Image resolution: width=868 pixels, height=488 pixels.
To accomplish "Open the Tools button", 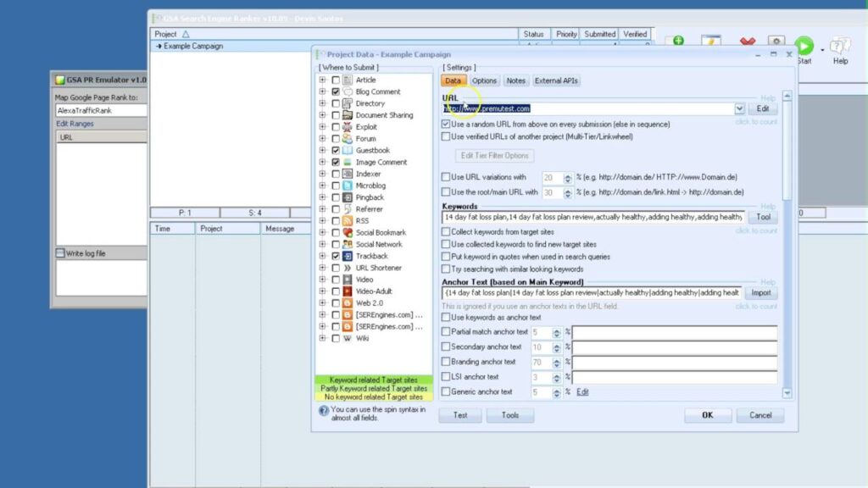I will pos(509,415).
